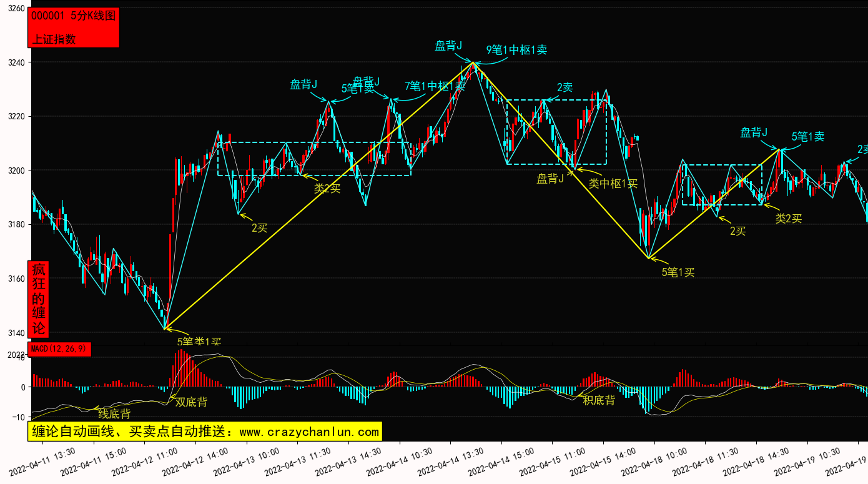
Task: Click the 3160 price level on axis
Action: click(16, 279)
